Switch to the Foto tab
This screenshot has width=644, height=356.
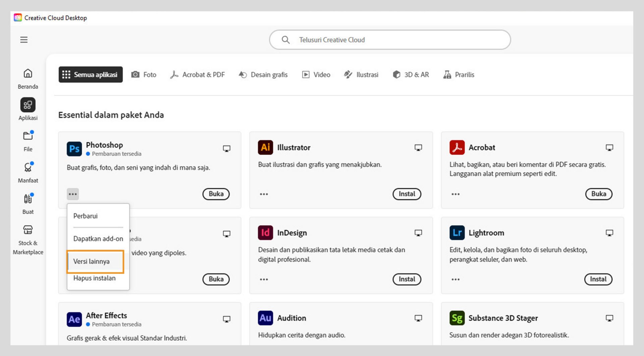(144, 74)
